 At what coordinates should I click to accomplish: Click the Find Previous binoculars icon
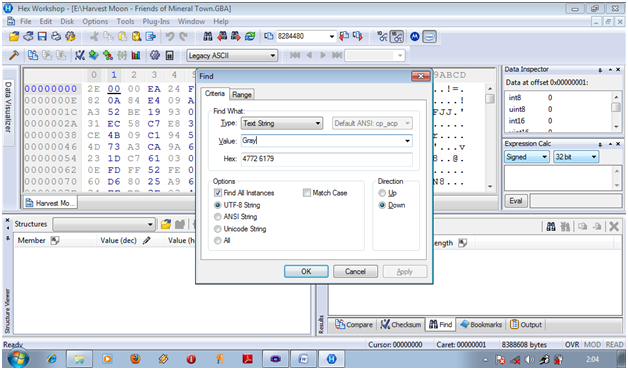(222, 36)
